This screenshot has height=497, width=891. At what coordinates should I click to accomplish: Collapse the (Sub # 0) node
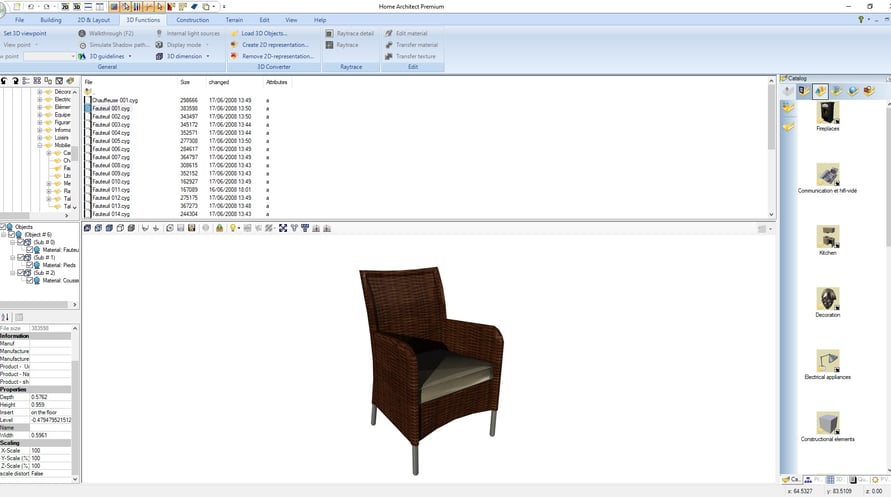(x=13, y=242)
